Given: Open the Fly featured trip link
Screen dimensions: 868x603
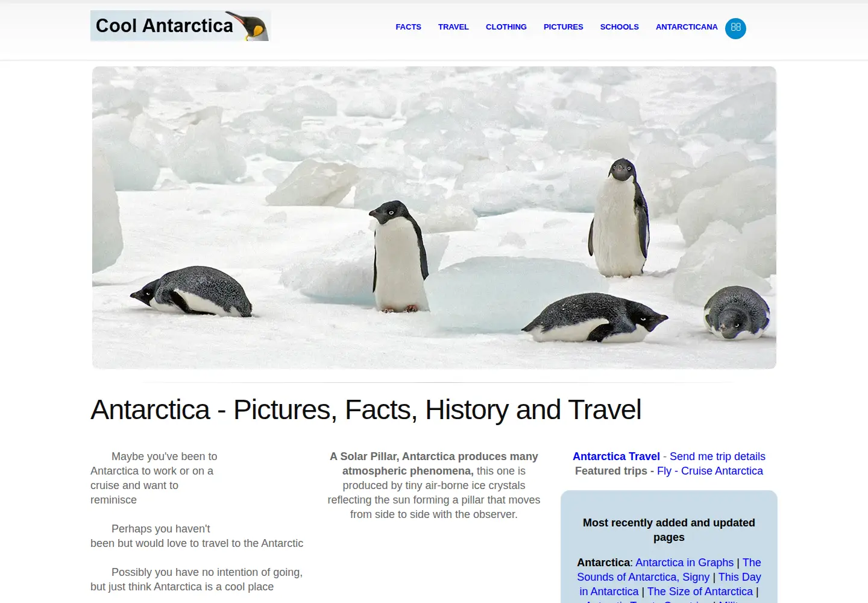Looking at the screenshot, I should click(x=664, y=471).
